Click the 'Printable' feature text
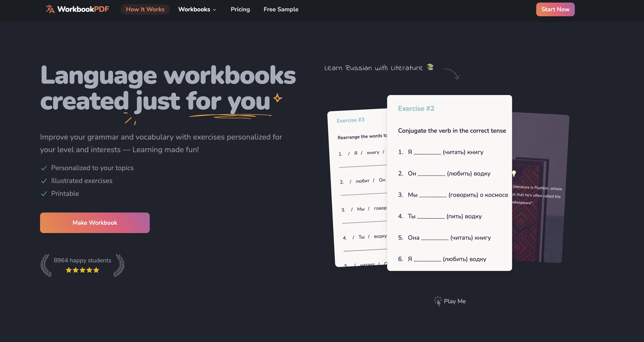This screenshot has height=342, width=644. pos(65,194)
